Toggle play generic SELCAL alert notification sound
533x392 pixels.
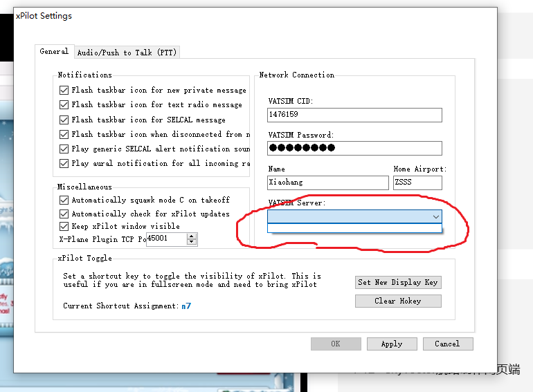coord(64,149)
